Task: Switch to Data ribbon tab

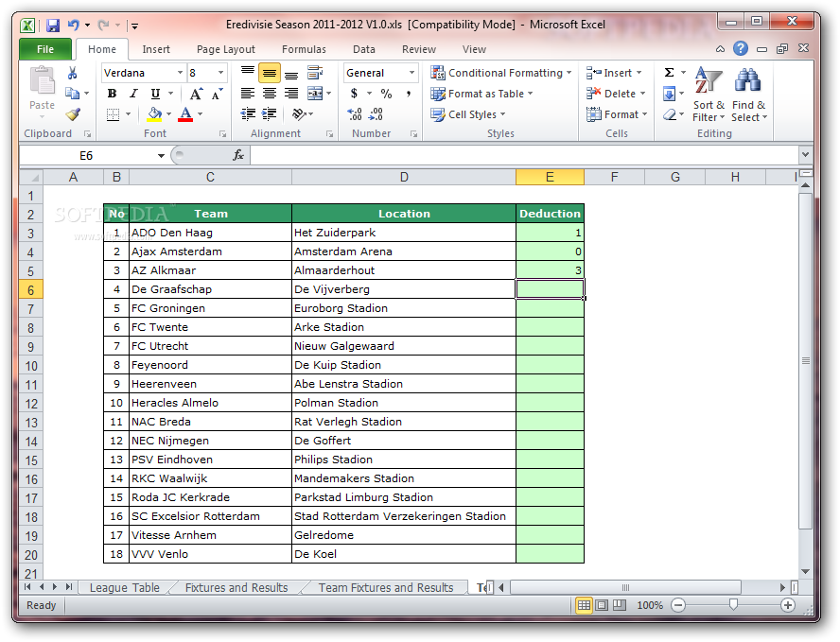Action: [x=364, y=49]
